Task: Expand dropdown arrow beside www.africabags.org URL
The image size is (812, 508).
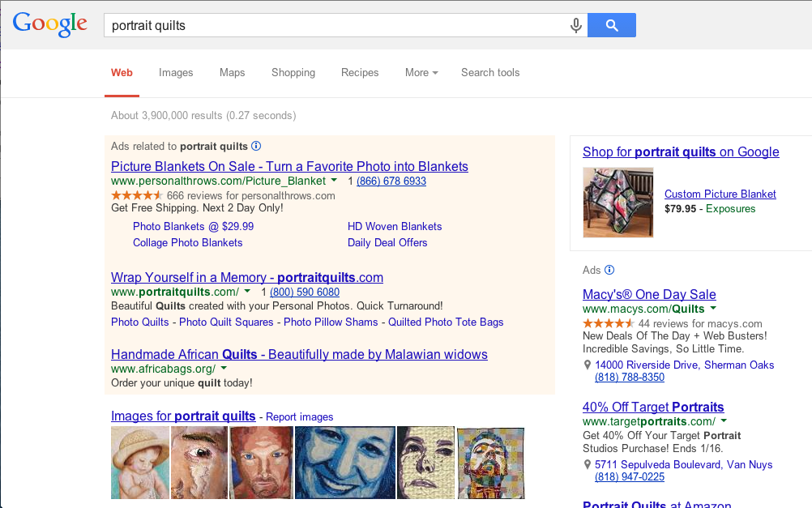Action: click(x=224, y=369)
